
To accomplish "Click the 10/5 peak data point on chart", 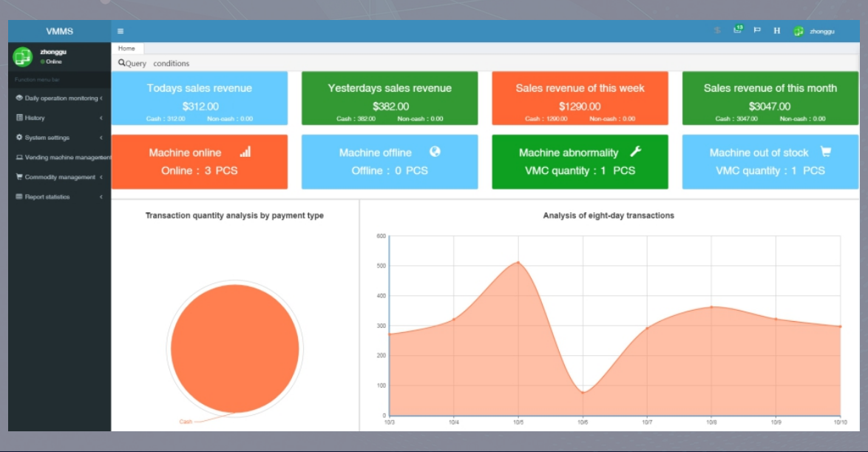I will pos(518,262).
